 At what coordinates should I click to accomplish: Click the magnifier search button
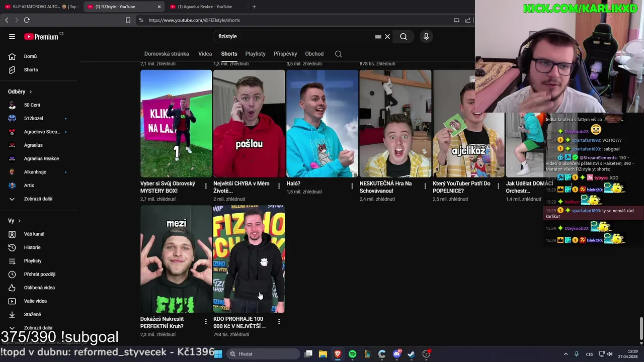click(x=404, y=36)
